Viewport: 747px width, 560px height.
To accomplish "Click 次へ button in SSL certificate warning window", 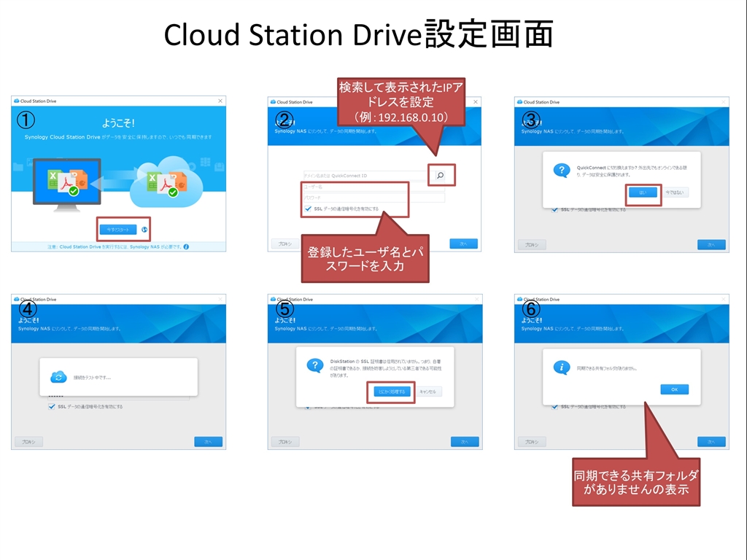I will click(x=465, y=442).
